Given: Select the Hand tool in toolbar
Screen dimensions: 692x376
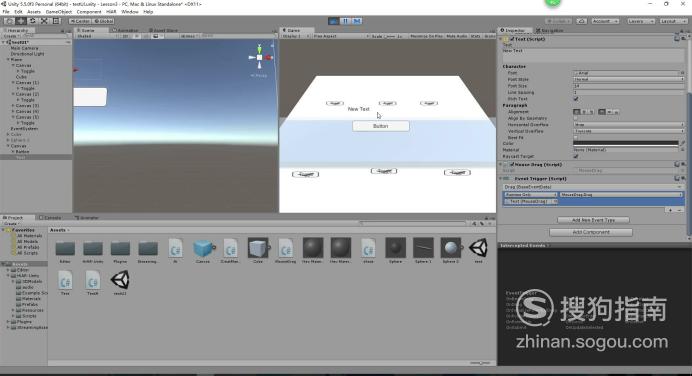Looking at the screenshot, I should click(x=9, y=21).
